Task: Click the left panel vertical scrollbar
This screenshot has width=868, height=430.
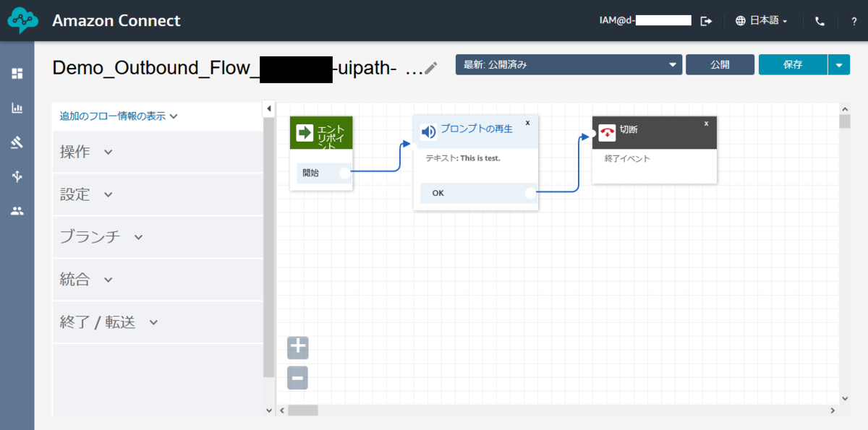Action: click(269, 247)
